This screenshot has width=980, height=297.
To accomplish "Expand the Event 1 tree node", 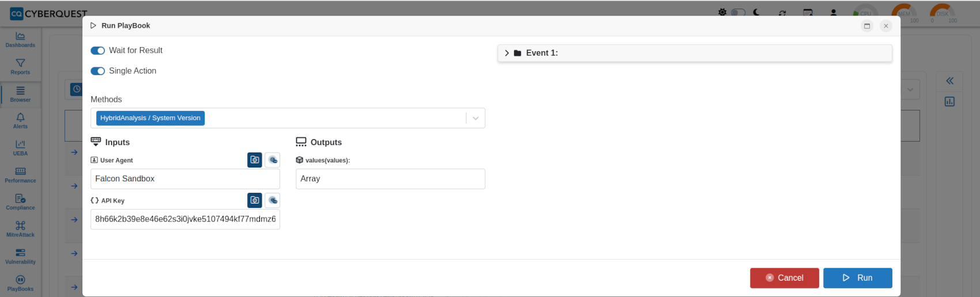I will [x=507, y=53].
